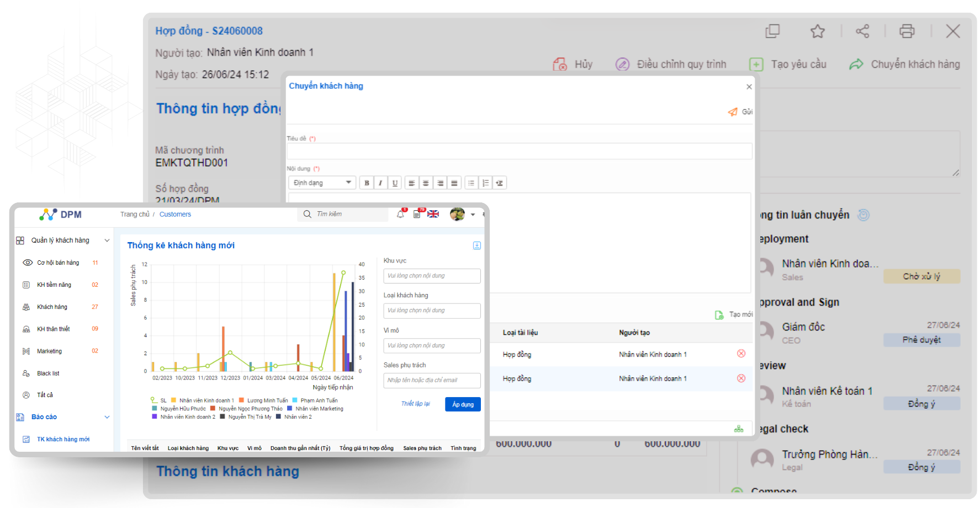The width and height of the screenshot is (980, 508).
Task: Toggle Phạm Anh Tuấn legend swatch
Action: tap(295, 400)
